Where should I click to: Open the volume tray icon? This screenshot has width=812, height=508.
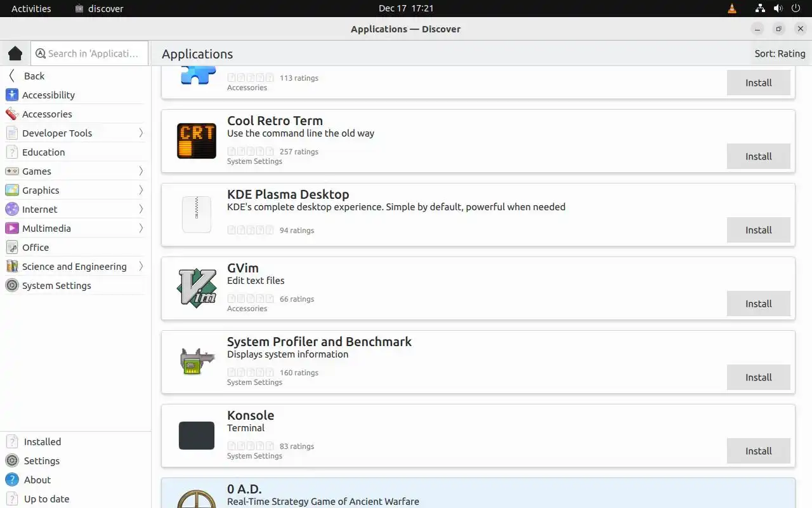(x=778, y=8)
